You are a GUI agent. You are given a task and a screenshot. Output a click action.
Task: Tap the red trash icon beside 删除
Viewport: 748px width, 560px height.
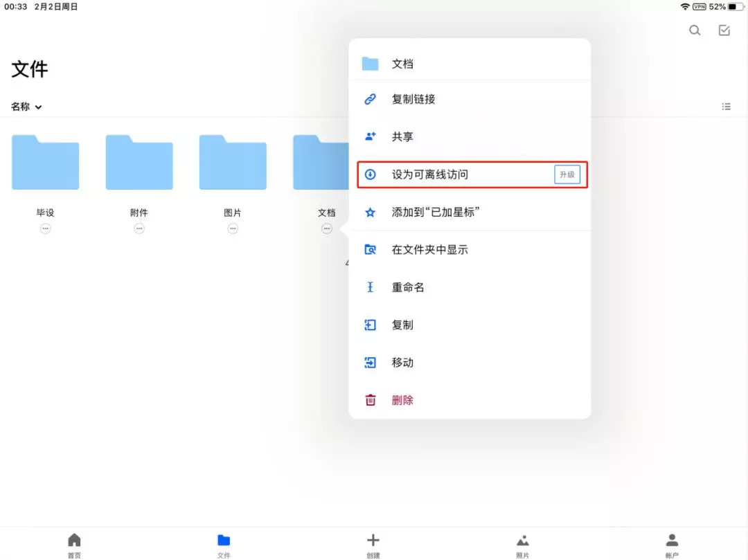pos(369,399)
